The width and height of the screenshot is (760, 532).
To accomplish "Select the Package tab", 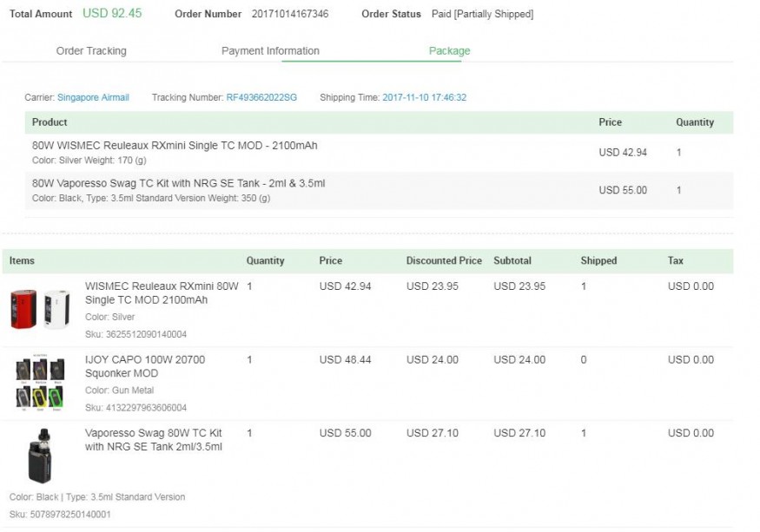I will [449, 51].
